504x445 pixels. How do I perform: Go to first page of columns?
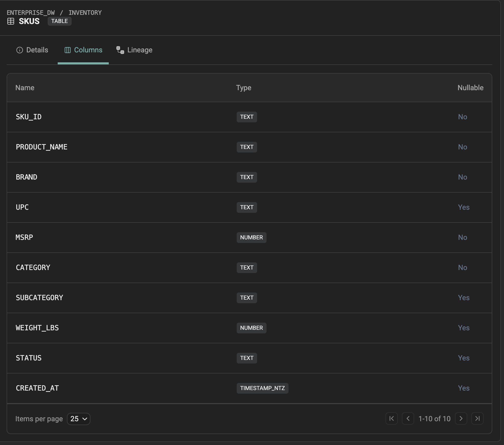click(x=391, y=418)
